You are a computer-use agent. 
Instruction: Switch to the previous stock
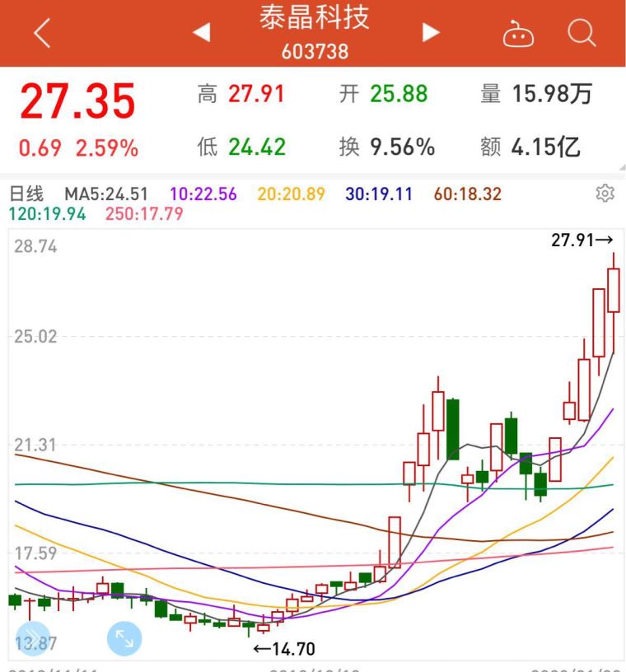202,33
